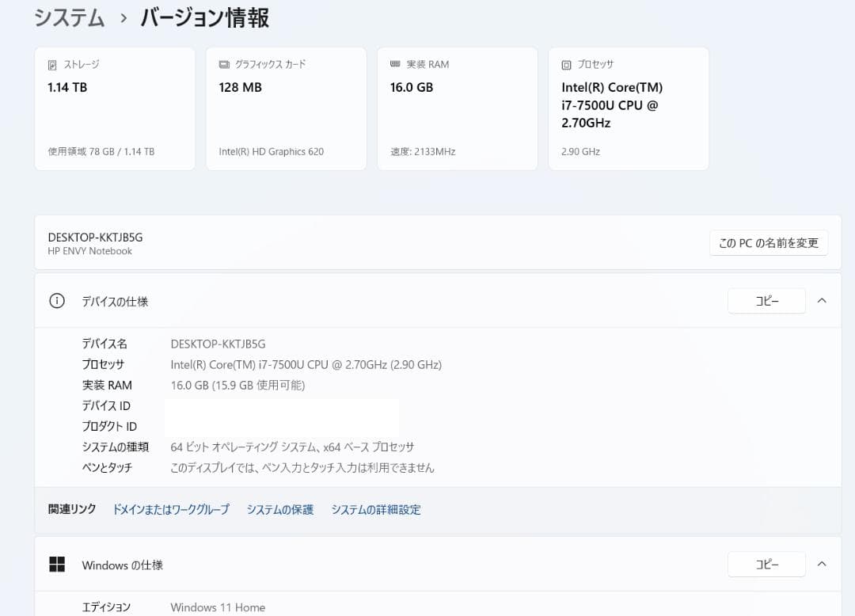
Task: Click the memory icon on the 実装 RAM card
Action: [x=394, y=64]
